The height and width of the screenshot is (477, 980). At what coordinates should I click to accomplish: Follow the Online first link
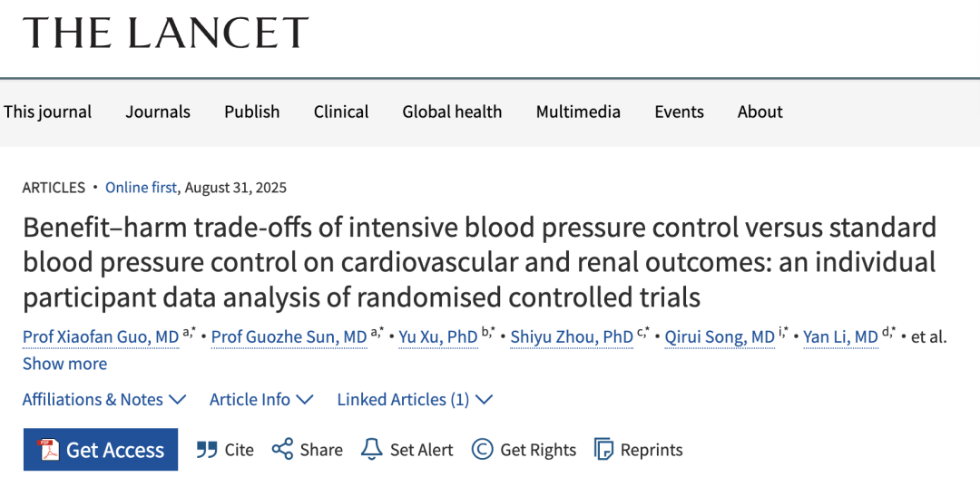tap(141, 188)
